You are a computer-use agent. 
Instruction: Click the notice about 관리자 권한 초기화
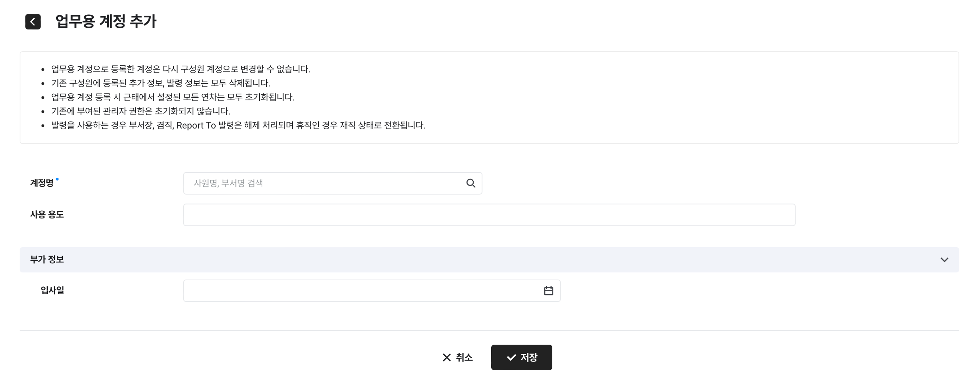tap(140, 112)
